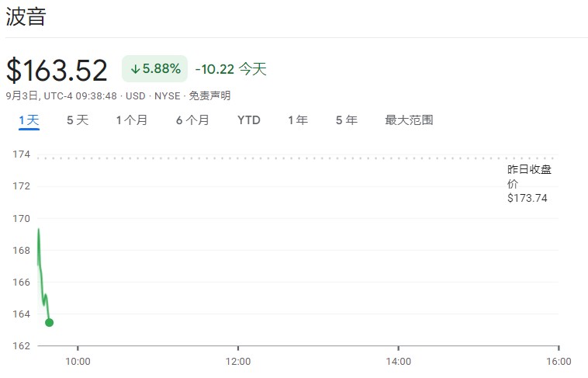Select the 1天 time range tab

(x=29, y=120)
